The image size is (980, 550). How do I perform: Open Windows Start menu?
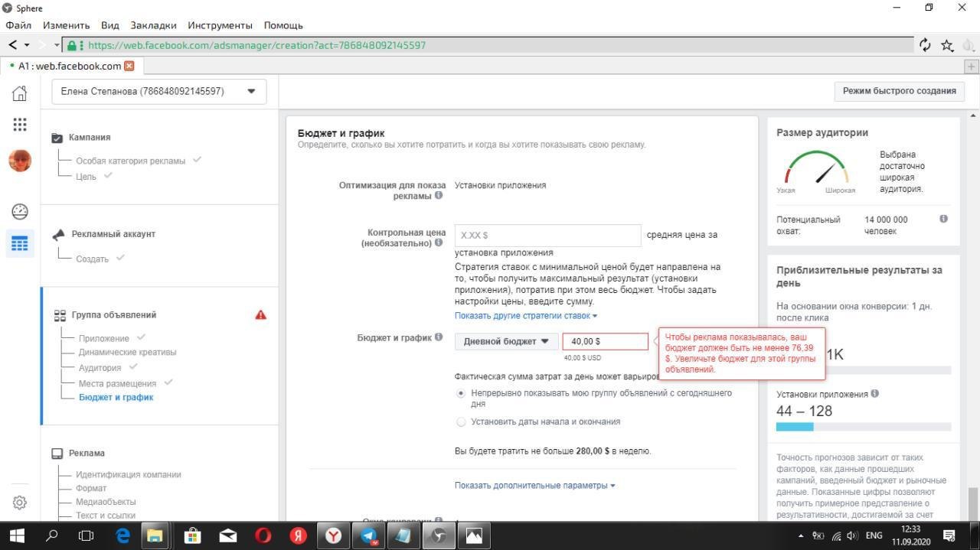[x=17, y=535]
